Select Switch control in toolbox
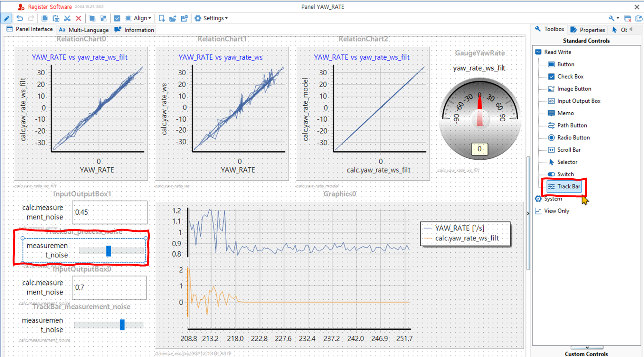Viewport: 644px width, 357px height. (x=565, y=174)
